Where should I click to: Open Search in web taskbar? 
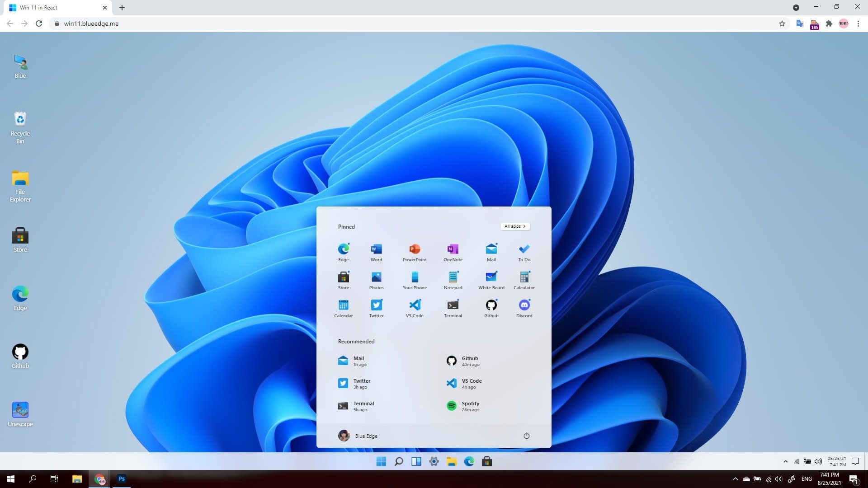click(399, 461)
